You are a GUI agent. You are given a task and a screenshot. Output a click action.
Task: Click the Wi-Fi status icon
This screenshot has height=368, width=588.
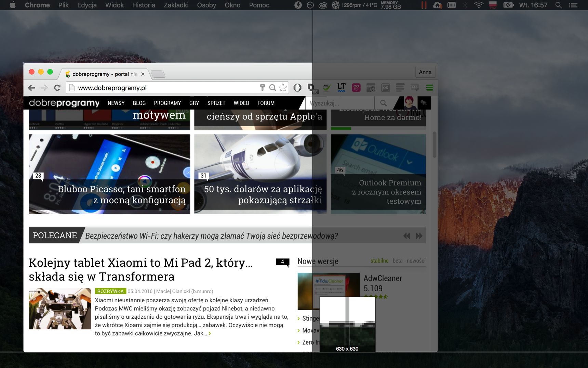pyautogui.click(x=479, y=5)
